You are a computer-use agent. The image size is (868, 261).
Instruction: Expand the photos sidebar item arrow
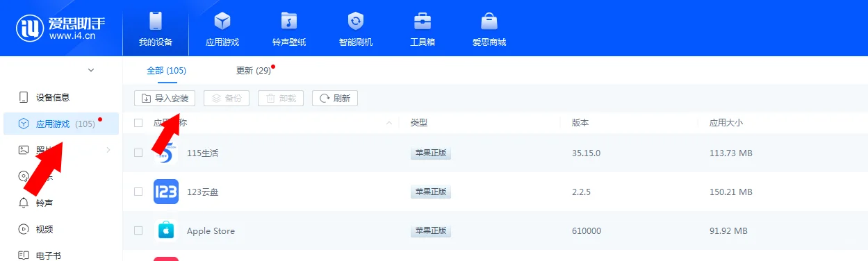click(108, 150)
